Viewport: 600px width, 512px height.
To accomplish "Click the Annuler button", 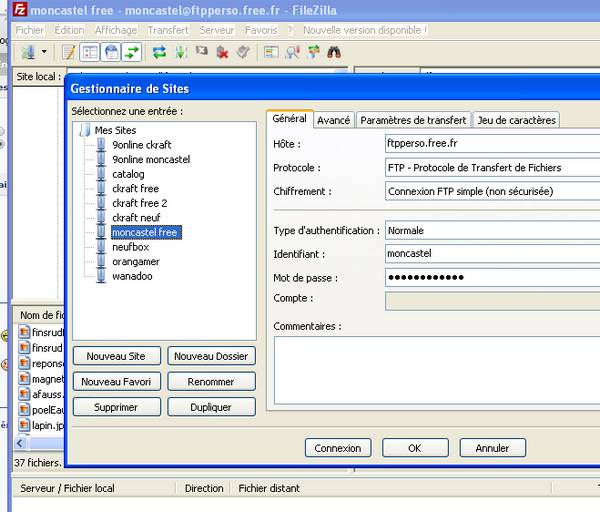I will [x=492, y=448].
